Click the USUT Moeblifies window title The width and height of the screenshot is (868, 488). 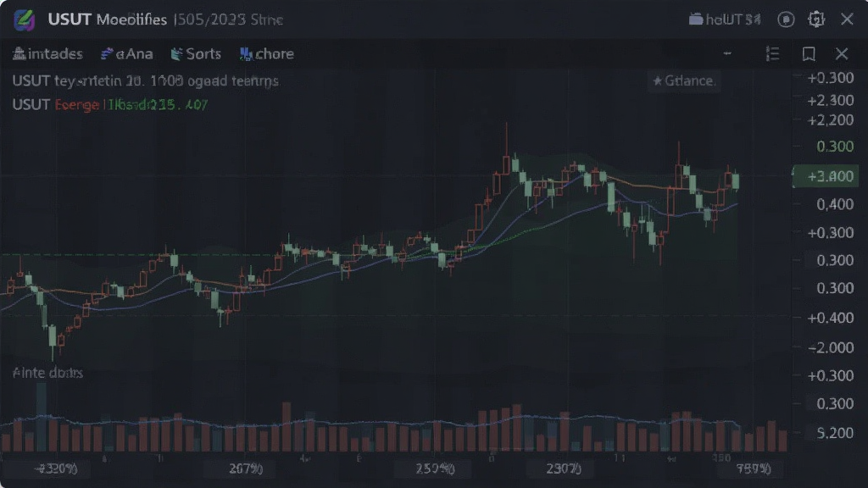108,20
